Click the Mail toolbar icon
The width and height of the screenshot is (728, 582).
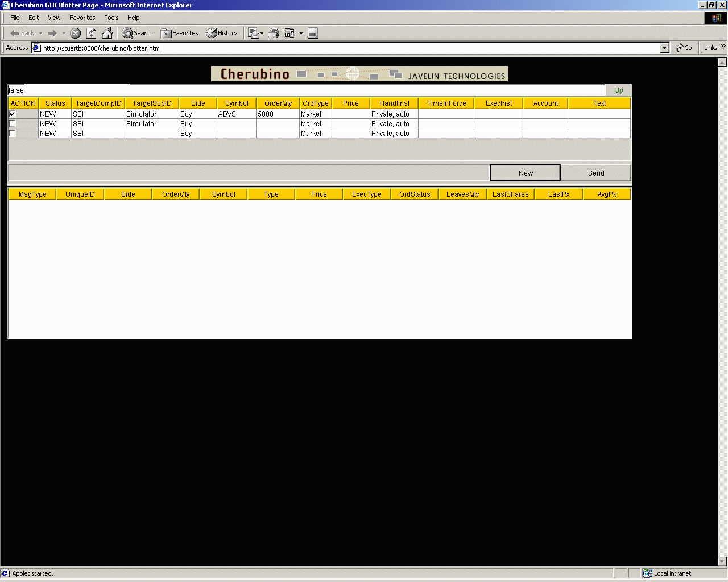(x=254, y=34)
